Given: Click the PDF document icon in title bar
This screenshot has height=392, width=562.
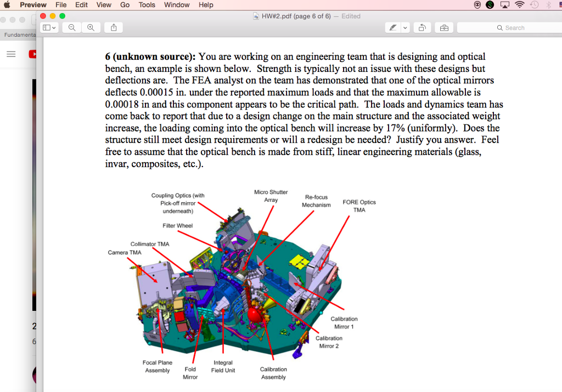Looking at the screenshot, I should click(256, 16).
